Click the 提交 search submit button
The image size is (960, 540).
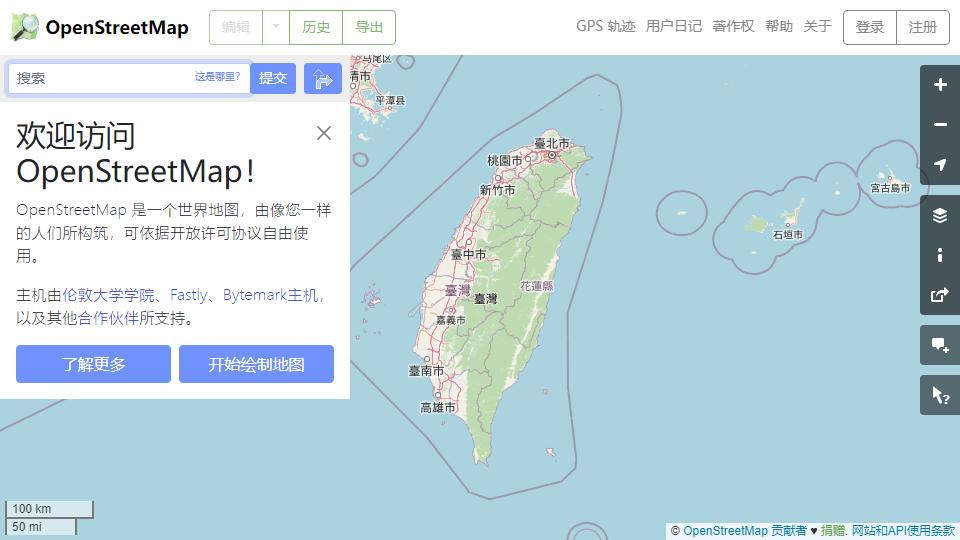(272, 78)
